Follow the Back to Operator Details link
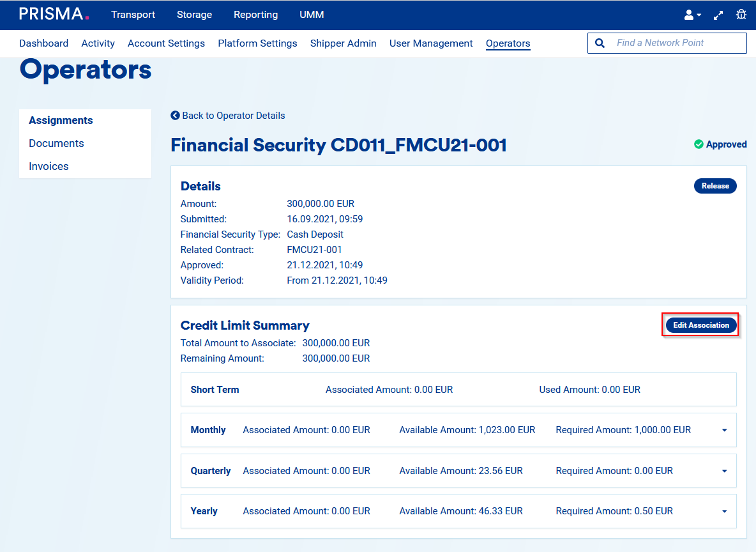The width and height of the screenshot is (756, 552). [233, 116]
